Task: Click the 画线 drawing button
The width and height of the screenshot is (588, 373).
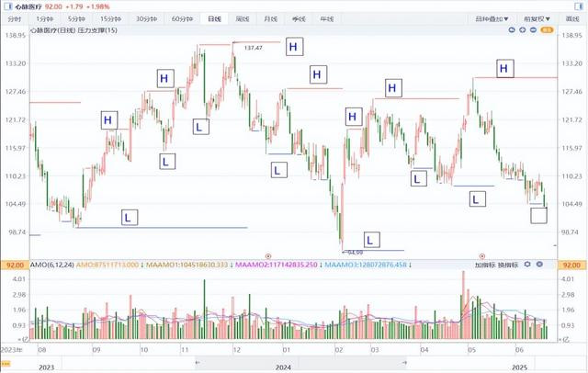Action: [x=572, y=18]
